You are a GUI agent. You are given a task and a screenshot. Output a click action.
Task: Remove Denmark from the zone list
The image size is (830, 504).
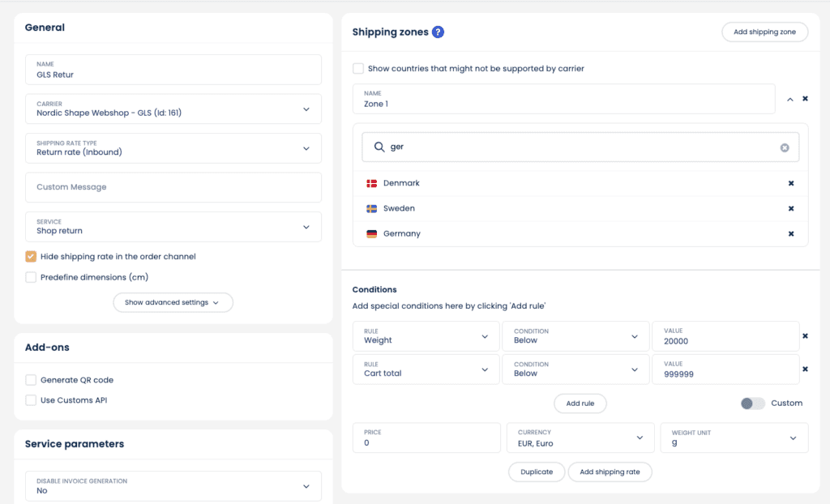tap(791, 183)
